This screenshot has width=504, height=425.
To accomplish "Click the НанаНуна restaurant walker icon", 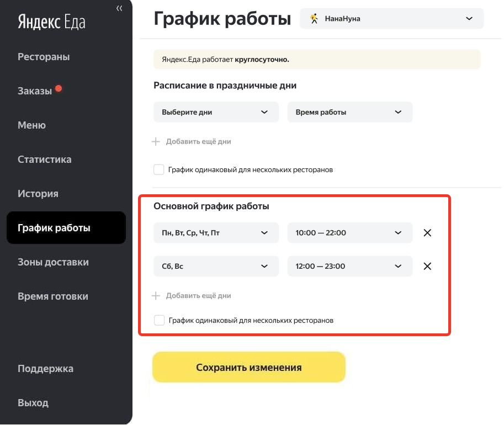I will [314, 19].
